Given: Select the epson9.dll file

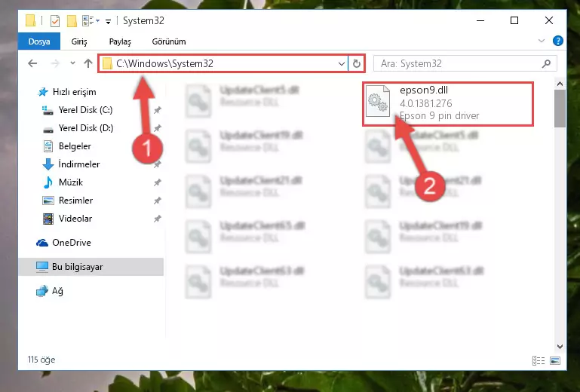Looking at the screenshot, I should point(448,104).
